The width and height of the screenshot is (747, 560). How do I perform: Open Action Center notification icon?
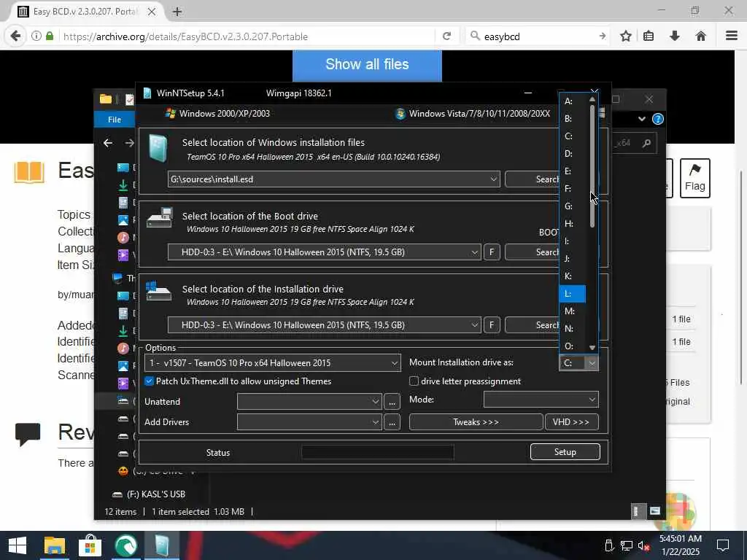coord(723,545)
